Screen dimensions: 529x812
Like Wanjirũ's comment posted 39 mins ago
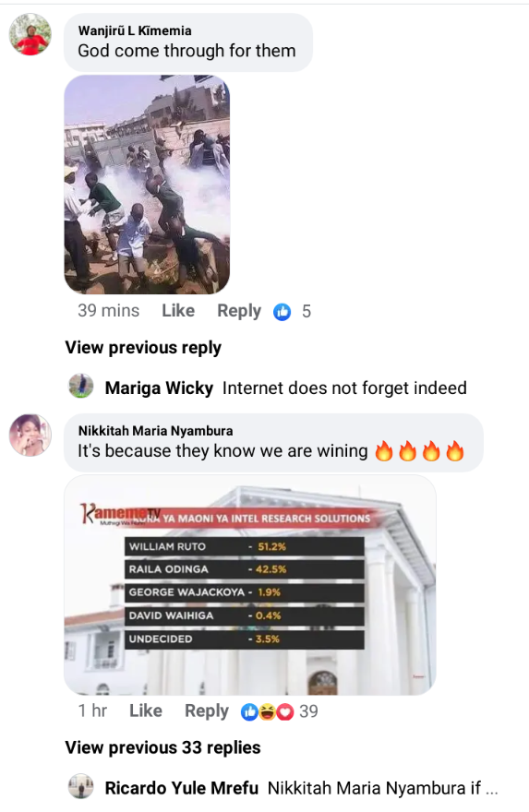coord(178,310)
